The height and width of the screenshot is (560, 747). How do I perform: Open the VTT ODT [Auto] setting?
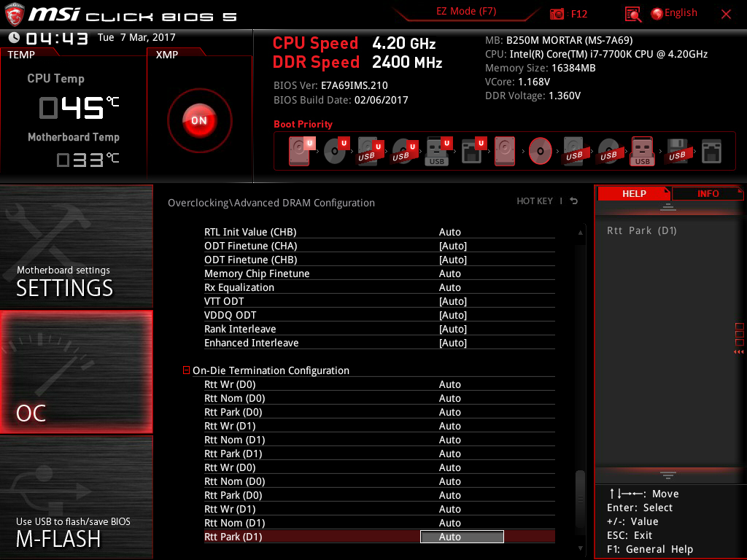[x=452, y=301]
